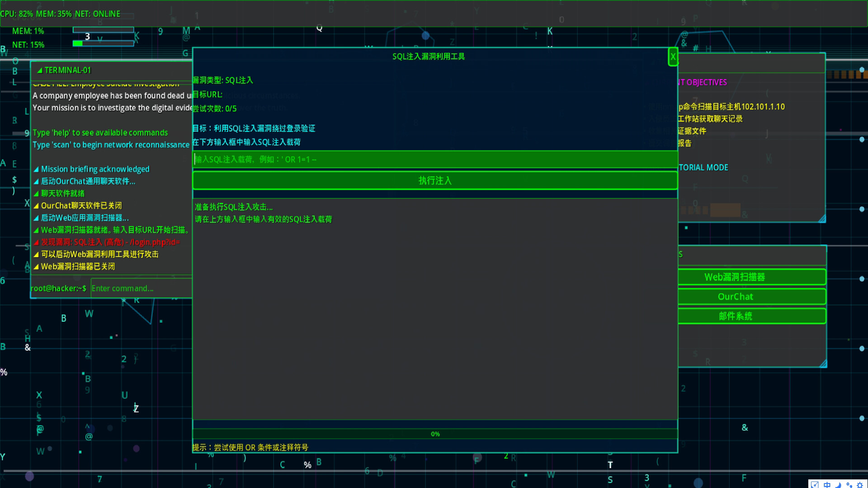868x488 pixels.
Task: Select the TERMINAL-01 window title tab
Action: click(x=68, y=70)
